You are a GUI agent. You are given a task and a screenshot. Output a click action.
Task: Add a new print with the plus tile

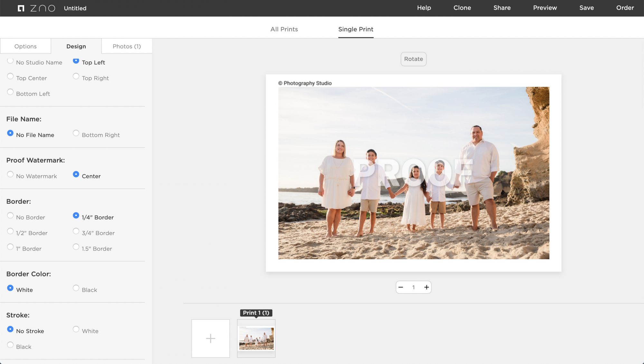coord(211,338)
